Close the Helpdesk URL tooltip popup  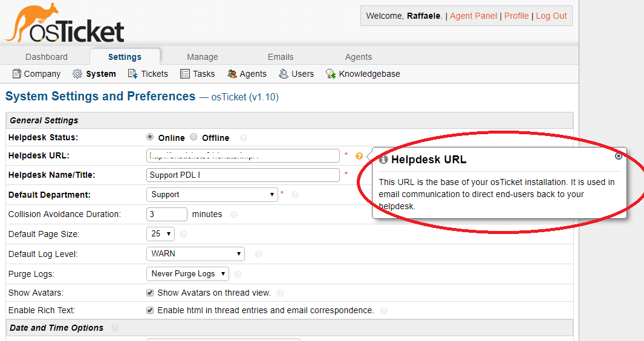(x=619, y=156)
